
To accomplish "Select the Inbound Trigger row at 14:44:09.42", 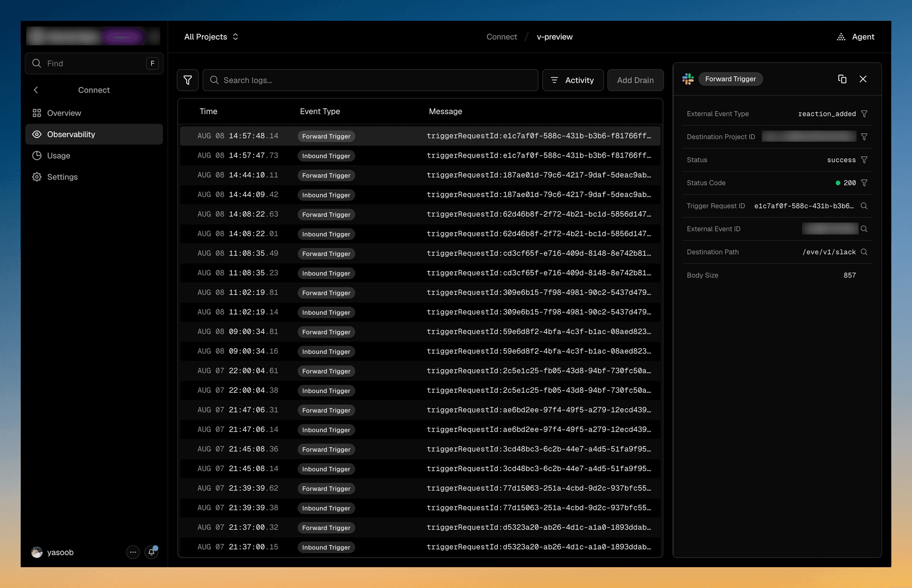I will [420, 195].
